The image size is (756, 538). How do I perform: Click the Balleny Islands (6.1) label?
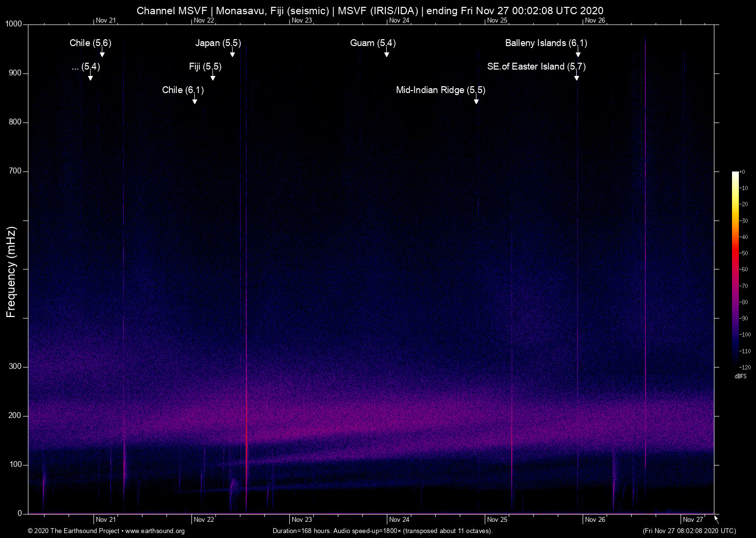coord(546,43)
